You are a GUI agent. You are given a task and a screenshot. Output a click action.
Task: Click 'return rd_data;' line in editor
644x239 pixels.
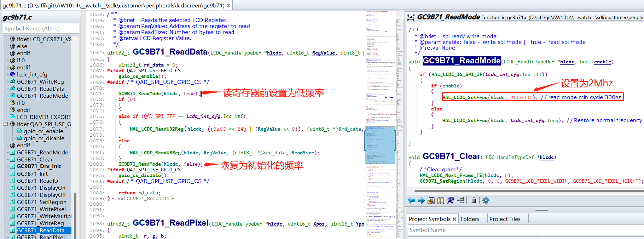[139, 193]
